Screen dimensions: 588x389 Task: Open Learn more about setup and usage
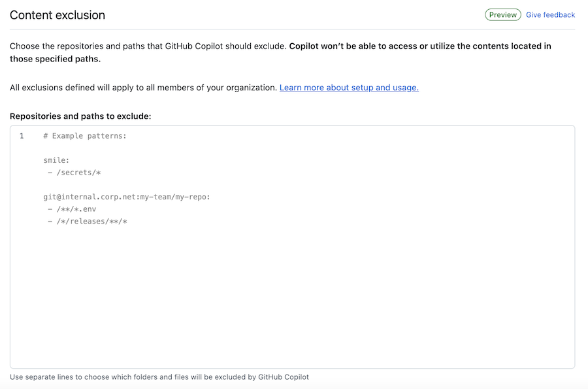tap(349, 88)
